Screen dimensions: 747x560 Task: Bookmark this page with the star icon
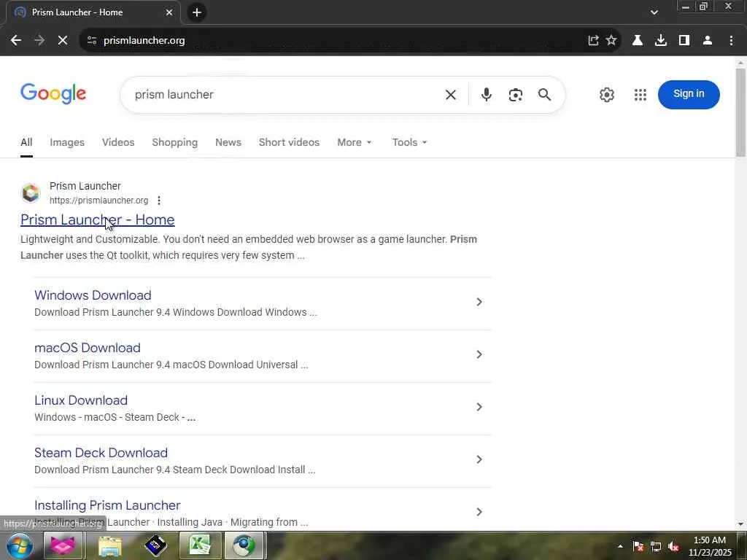[x=611, y=41]
